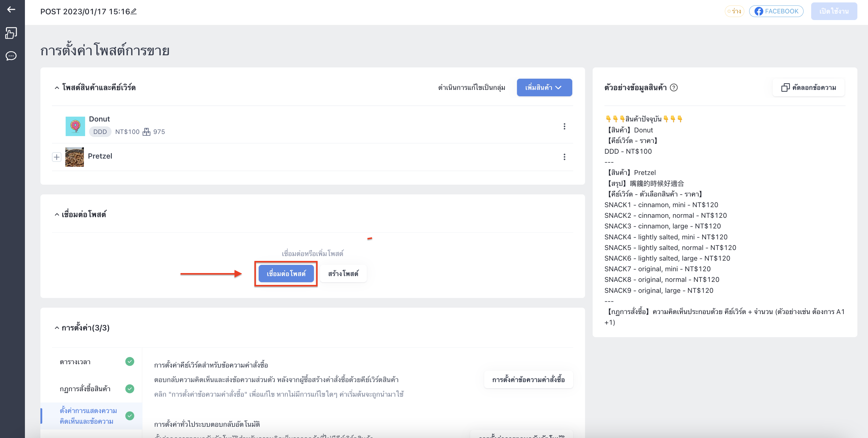Image resolution: width=868 pixels, height=438 pixels.
Task: Select the ตารางเวลา schedule settings tab
Action: [x=91, y=362]
